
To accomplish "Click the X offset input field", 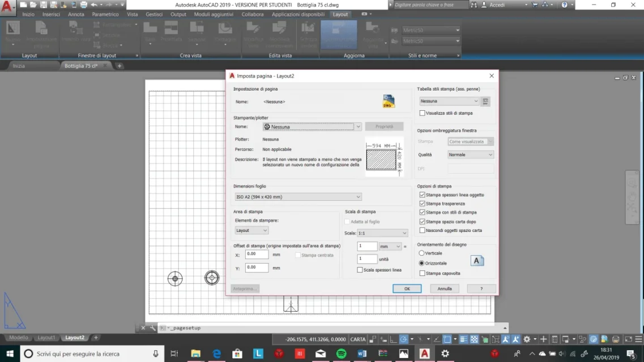I will click(x=257, y=254).
